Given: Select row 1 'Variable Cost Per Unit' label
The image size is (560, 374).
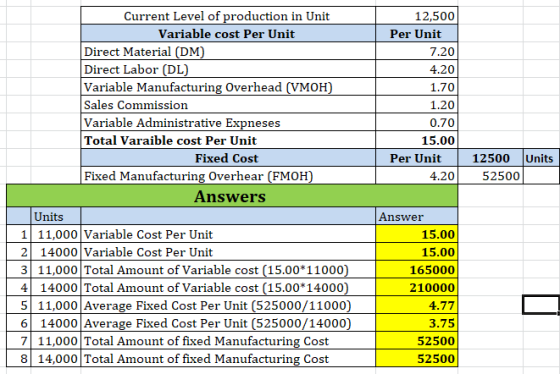Looking at the screenshot, I should tap(228, 234).
